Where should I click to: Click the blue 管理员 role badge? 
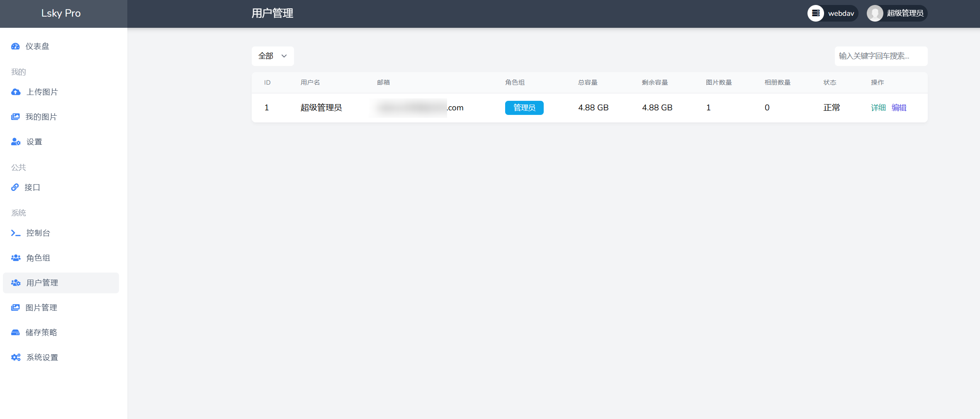tap(524, 108)
